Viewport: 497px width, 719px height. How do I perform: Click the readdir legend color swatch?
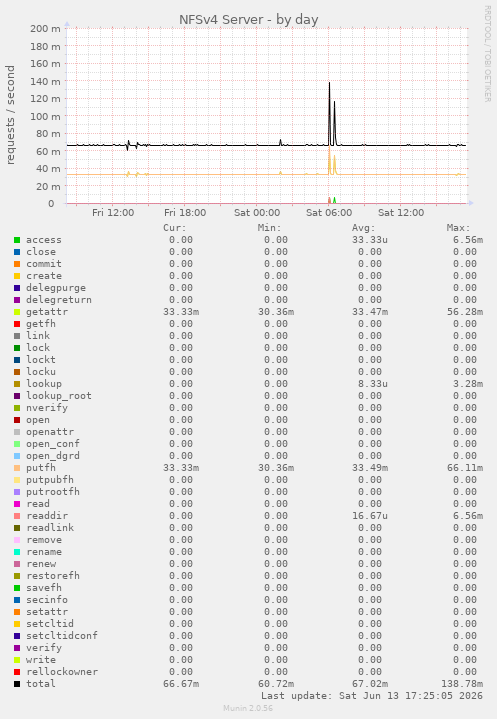pyautogui.click(x=17, y=516)
